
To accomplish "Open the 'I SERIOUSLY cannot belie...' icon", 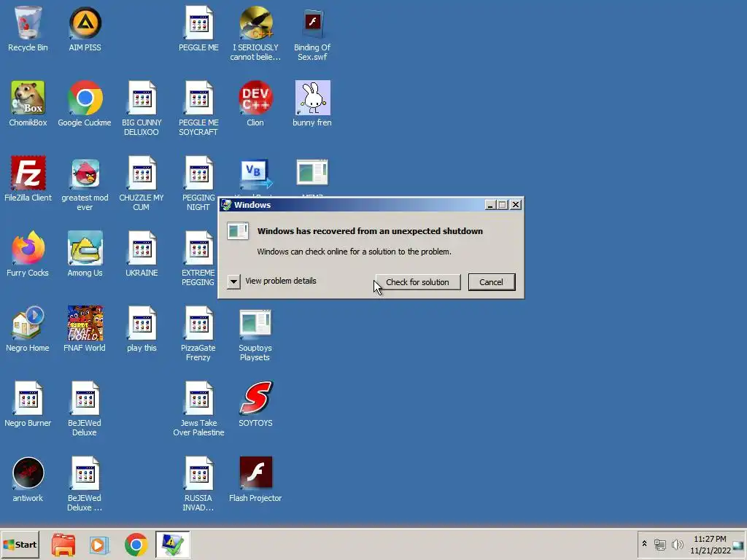I will click(255, 23).
